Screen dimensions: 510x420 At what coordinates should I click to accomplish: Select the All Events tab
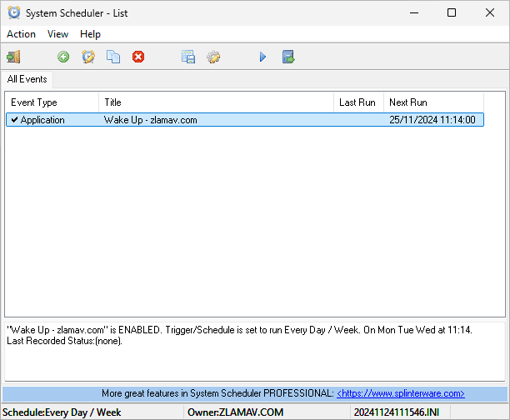point(27,79)
